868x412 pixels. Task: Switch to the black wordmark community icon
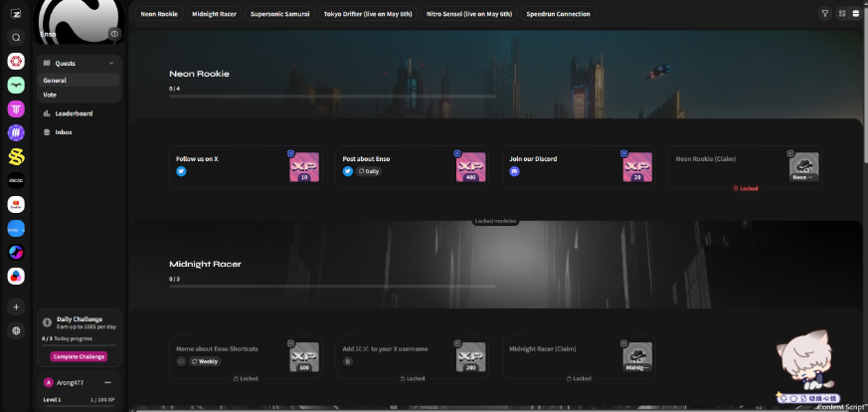pyautogui.click(x=16, y=180)
